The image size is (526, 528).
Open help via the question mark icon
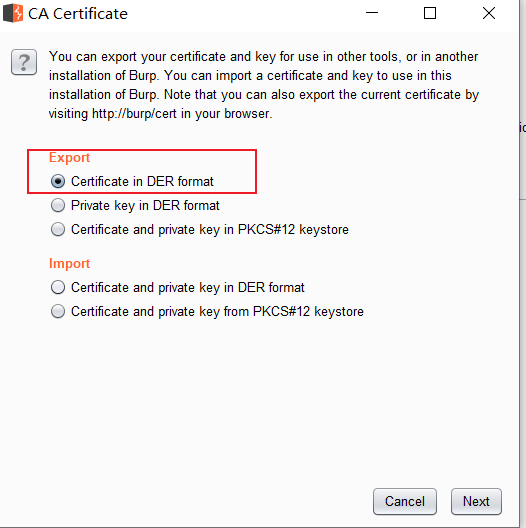(x=24, y=62)
